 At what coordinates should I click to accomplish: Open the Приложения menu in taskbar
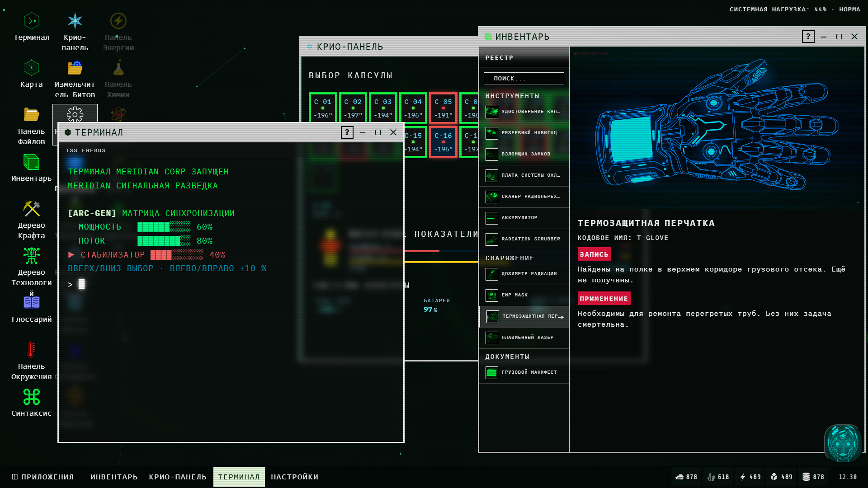(42, 477)
